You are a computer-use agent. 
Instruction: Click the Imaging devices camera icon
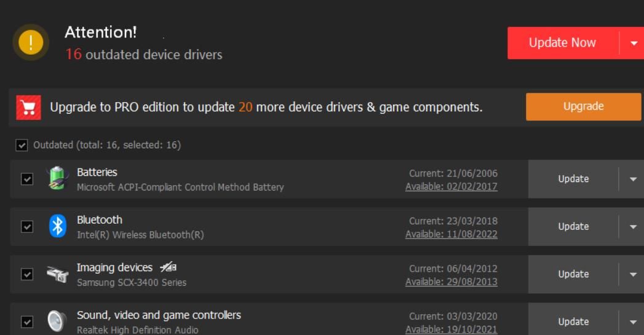point(57,274)
